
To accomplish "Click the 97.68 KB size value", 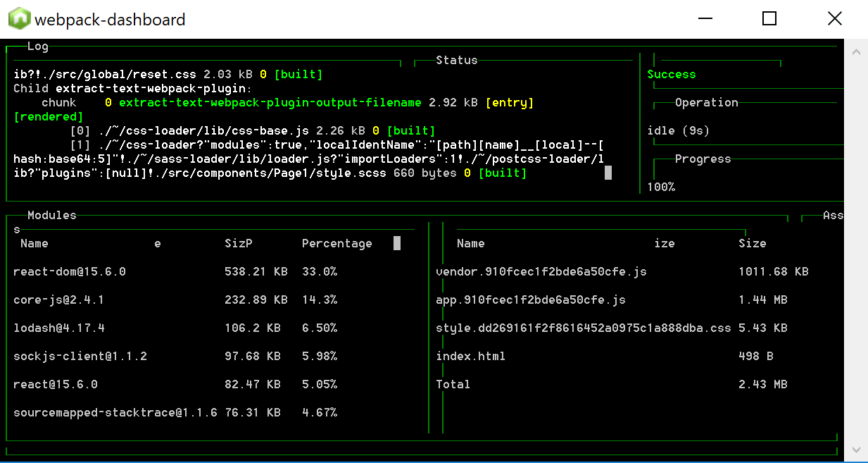I will tap(253, 357).
